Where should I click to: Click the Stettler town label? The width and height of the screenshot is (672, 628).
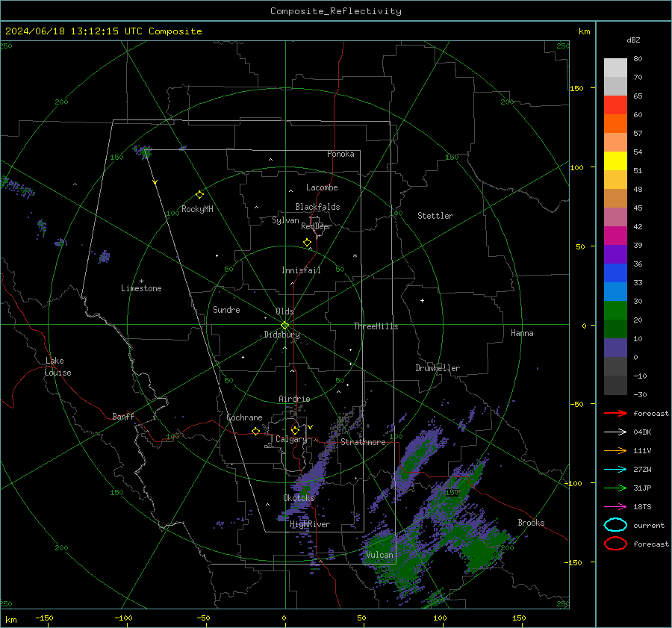(x=435, y=216)
